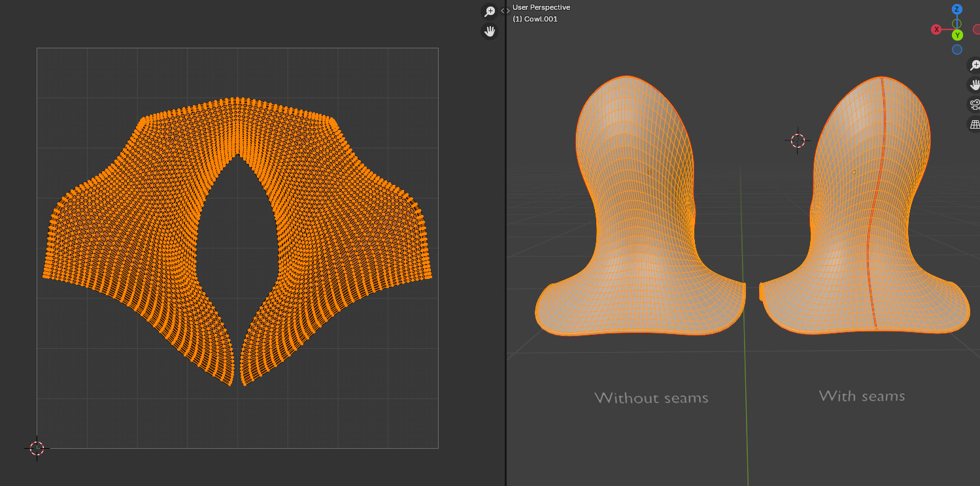The height and width of the screenshot is (486, 980).
Task: Click the negative Z axis gizmo circle
Action: 957,50
